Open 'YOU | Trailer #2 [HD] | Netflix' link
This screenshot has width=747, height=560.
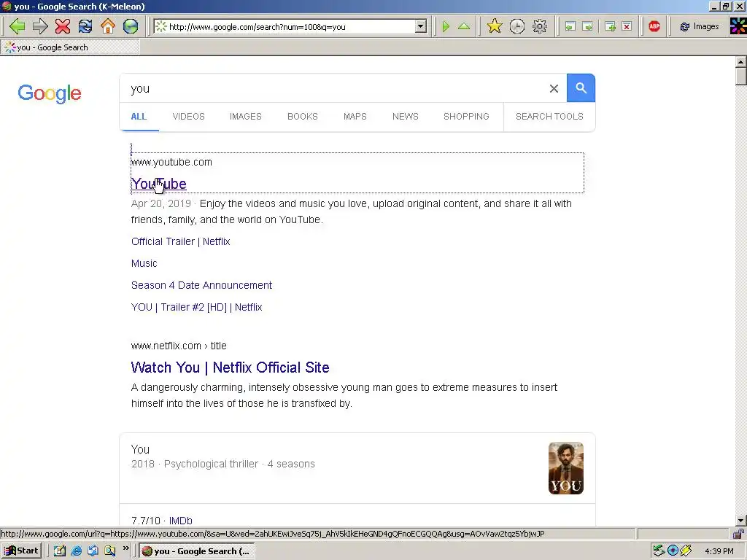coord(197,307)
